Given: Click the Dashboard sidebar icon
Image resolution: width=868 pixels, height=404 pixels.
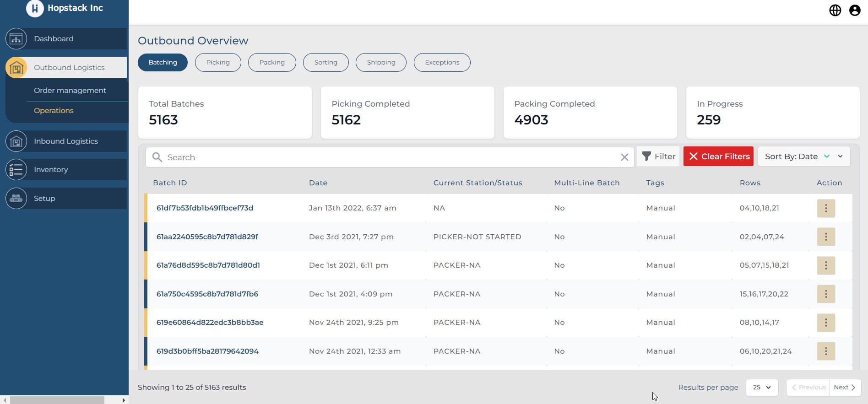Looking at the screenshot, I should click(16, 39).
